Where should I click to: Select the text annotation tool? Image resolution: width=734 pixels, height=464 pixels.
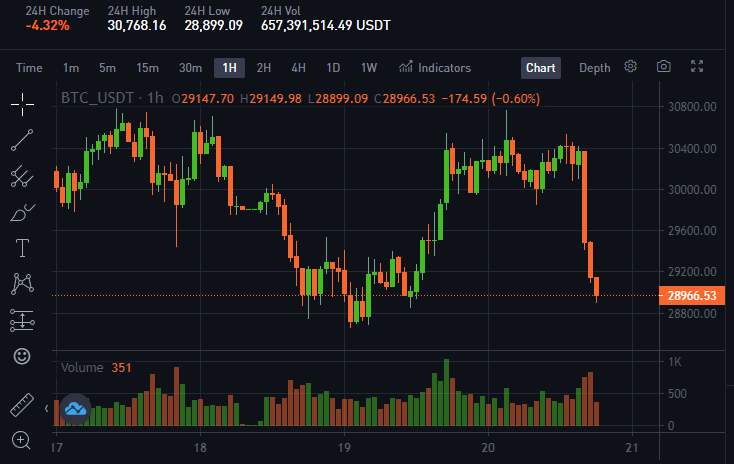click(22, 248)
